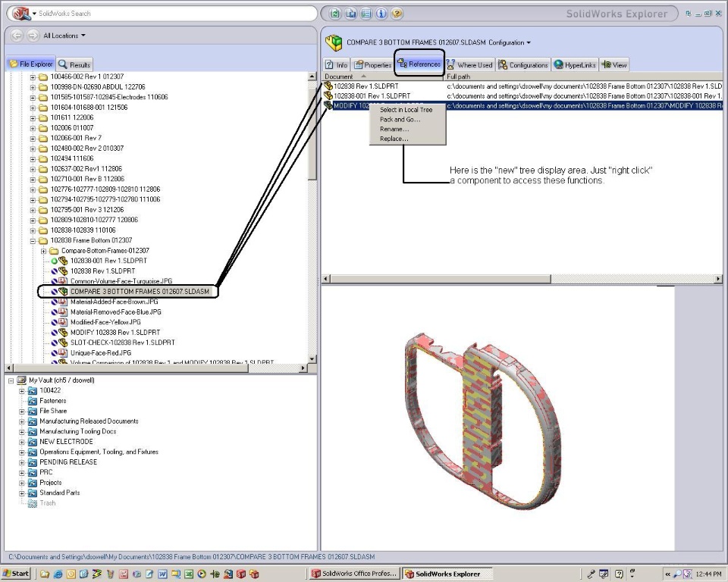Click the references list horizontal scrollbar right arrow
The height and width of the screenshot is (582, 728).
(x=718, y=279)
